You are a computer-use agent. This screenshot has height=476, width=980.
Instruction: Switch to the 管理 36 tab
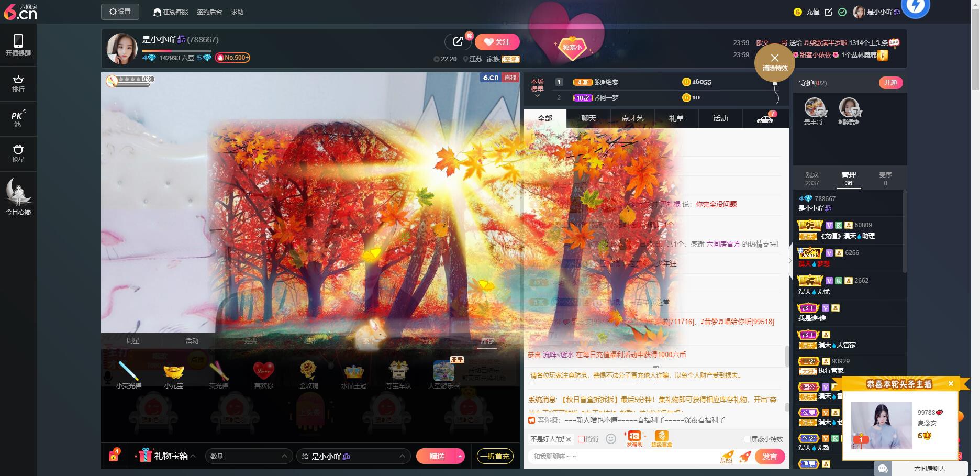coord(849,179)
